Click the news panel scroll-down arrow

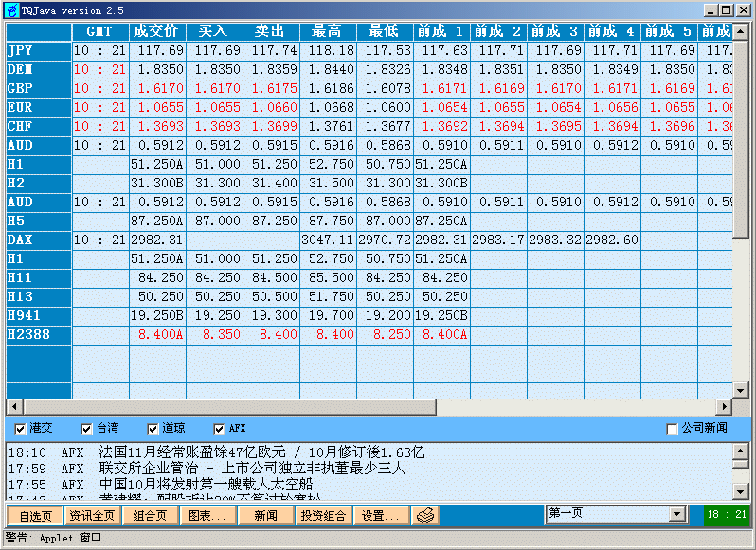pos(741,491)
